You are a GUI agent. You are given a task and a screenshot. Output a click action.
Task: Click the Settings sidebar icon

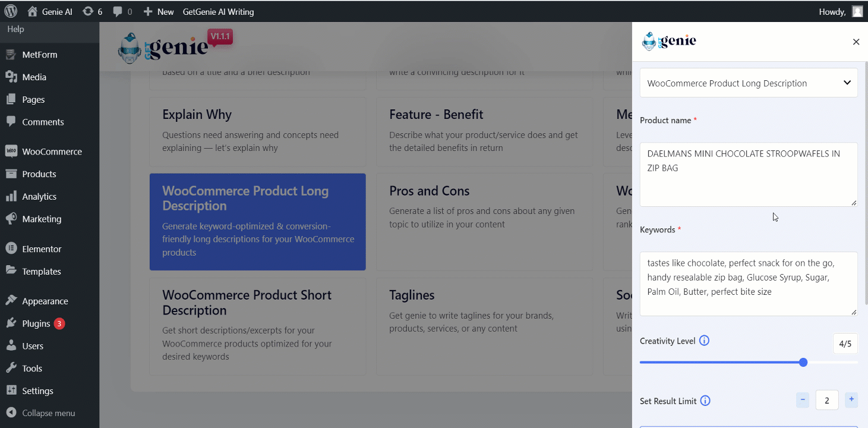coord(11,391)
